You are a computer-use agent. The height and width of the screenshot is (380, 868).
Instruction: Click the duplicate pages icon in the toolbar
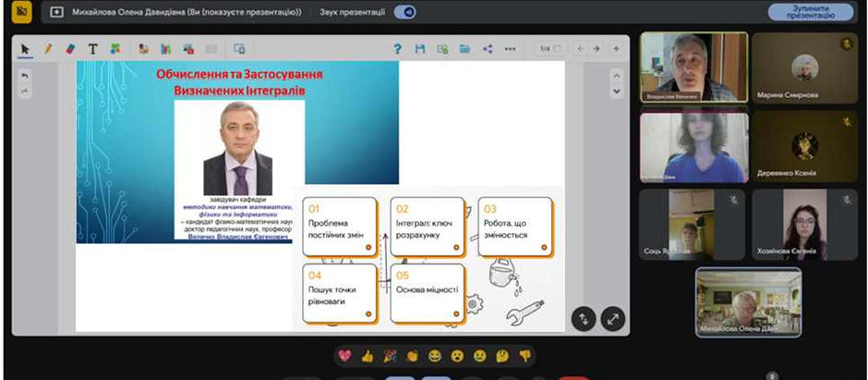pos(239,49)
